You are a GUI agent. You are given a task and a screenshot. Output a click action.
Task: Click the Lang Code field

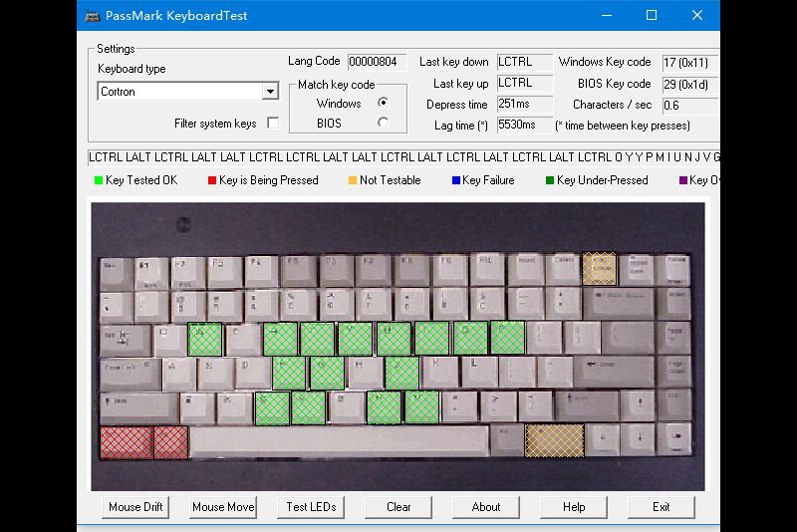(378, 62)
